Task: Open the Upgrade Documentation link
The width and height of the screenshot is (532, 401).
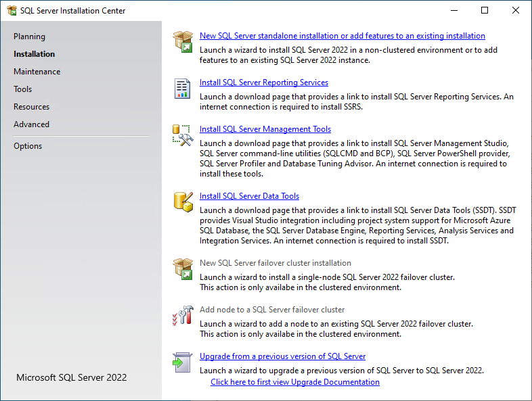Action: [295, 382]
